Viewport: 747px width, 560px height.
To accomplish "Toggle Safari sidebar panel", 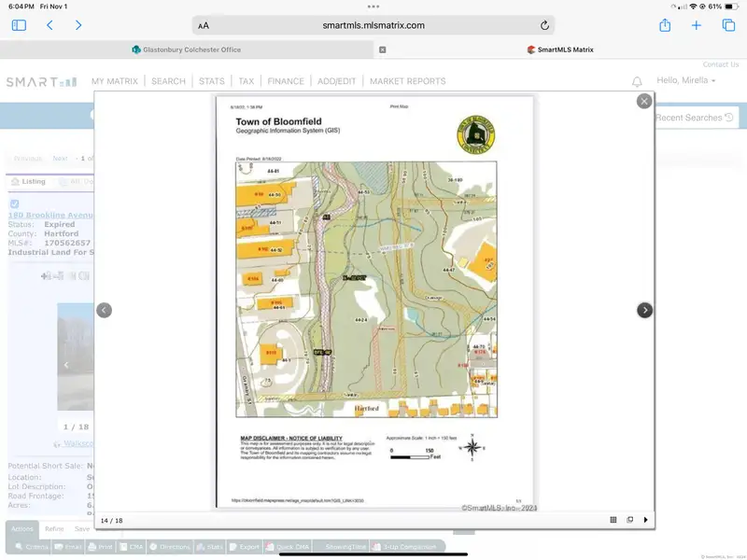I will [x=19, y=25].
